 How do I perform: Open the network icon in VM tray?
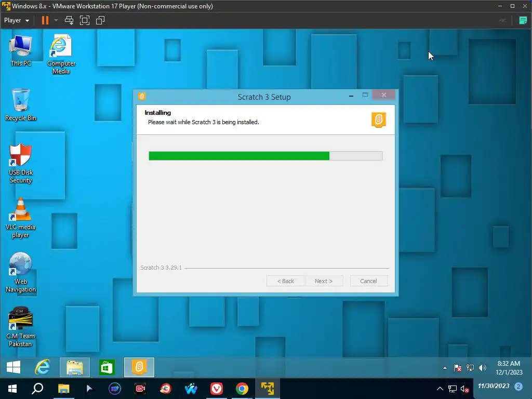pyautogui.click(x=470, y=368)
